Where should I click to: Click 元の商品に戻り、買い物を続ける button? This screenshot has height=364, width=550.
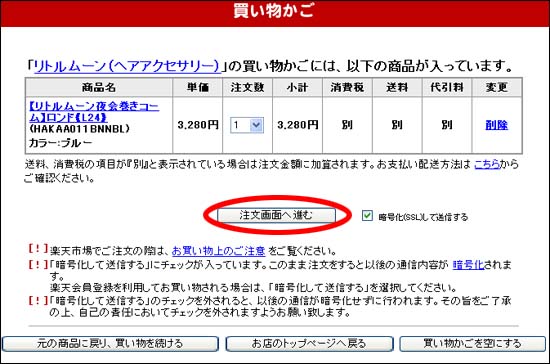tap(110, 344)
